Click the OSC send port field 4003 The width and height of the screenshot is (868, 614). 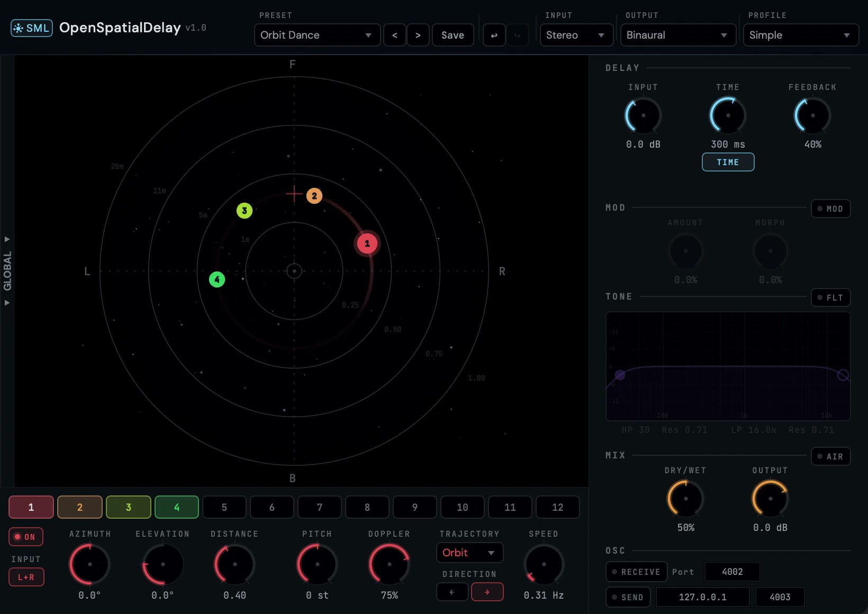(780, 597)
